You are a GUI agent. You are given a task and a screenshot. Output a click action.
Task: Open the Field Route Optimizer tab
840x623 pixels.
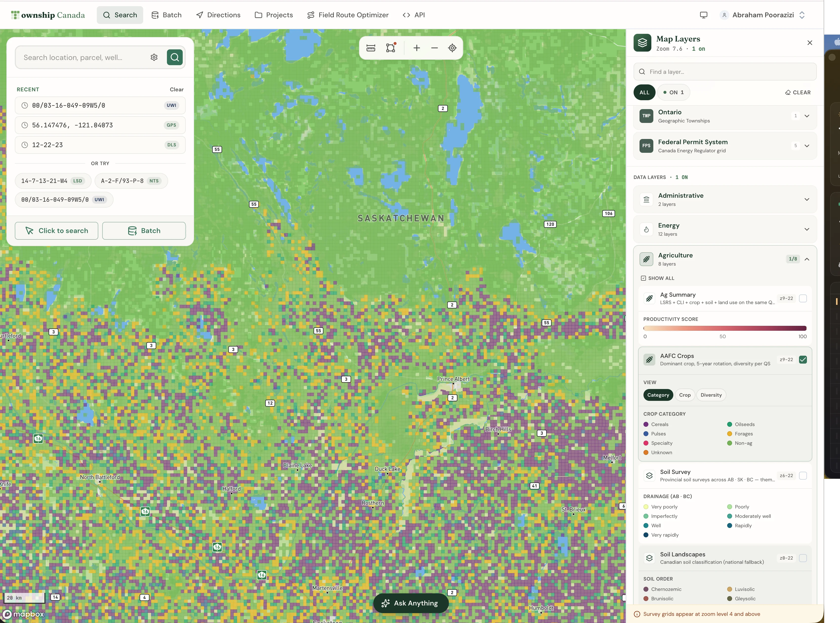click(348, 15)
